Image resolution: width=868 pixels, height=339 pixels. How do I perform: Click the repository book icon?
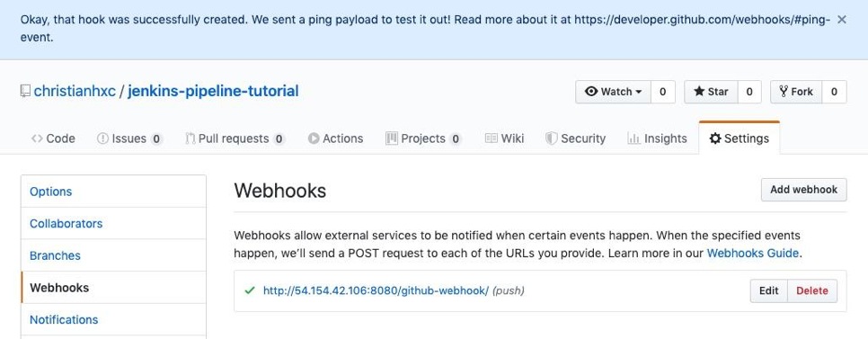point(25,91)
